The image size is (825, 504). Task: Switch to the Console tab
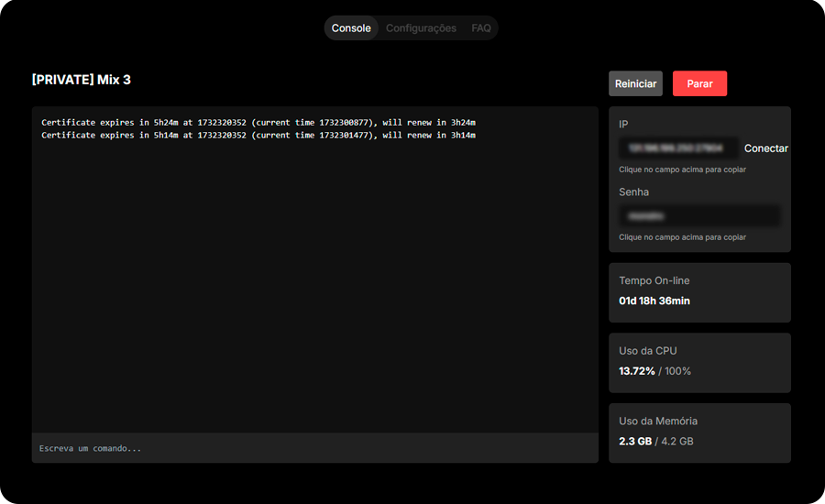point(351,28)
